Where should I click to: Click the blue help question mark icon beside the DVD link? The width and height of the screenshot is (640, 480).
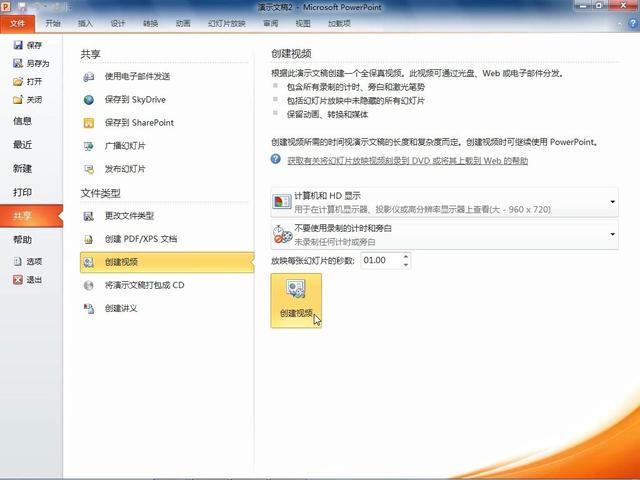click(x=276, y=159)
